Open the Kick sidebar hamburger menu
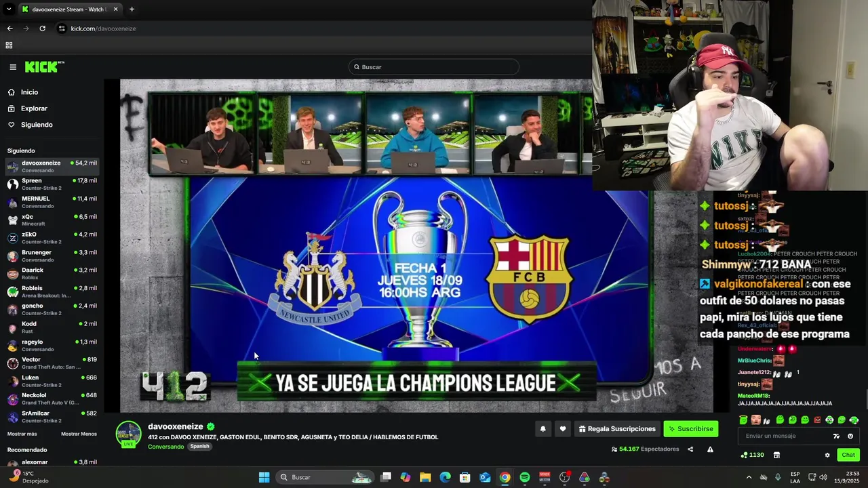 [x=13, y=67]
